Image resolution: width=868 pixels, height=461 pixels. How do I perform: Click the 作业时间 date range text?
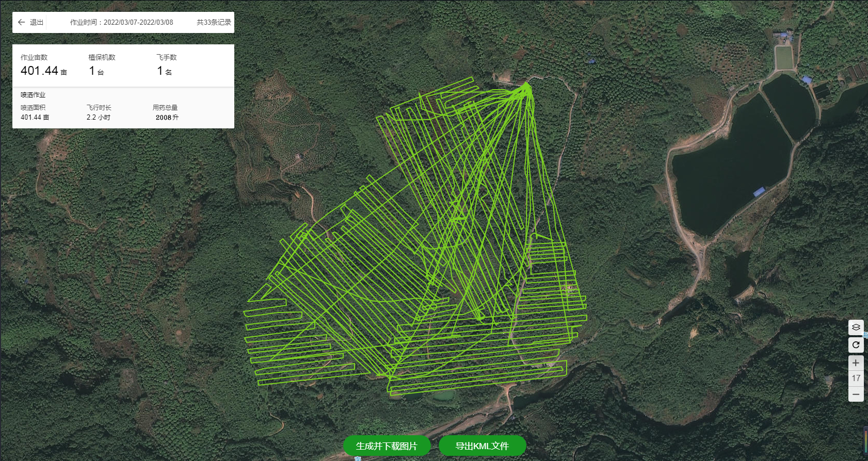tap(122, 22)
